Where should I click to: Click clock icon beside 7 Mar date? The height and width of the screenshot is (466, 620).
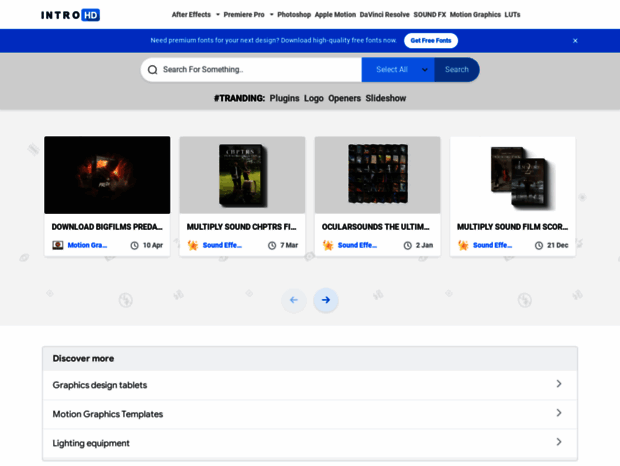pyautogui.click(x=272, y=245)
